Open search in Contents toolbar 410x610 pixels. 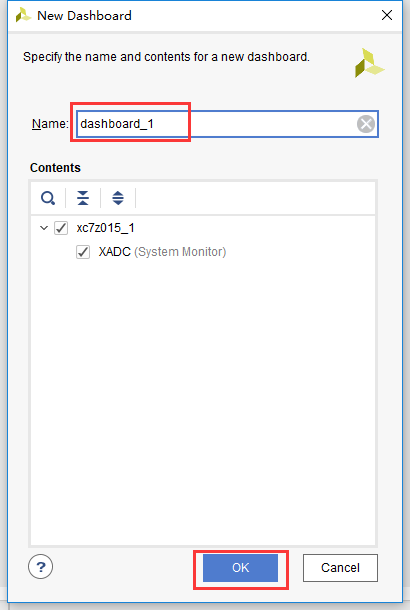click(x=48, y=198)
